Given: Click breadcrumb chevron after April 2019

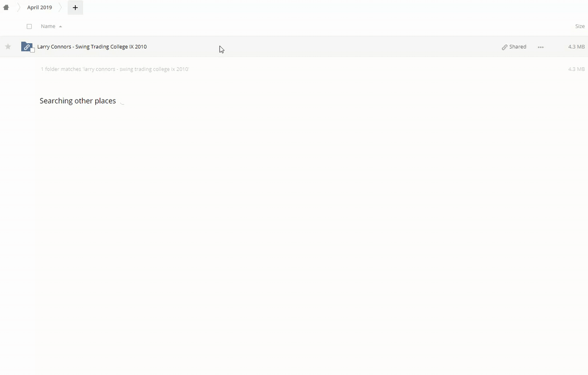Looking at the screenshot, I should (60, 7).
